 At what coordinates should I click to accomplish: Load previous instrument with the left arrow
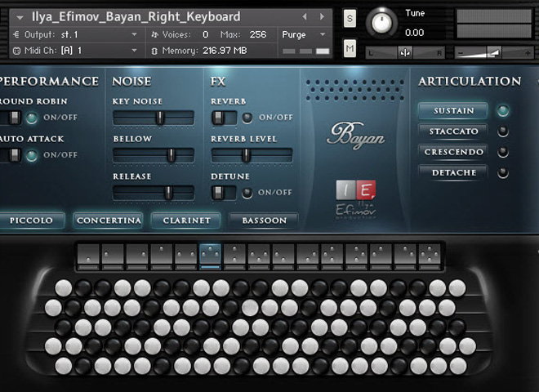point(305,16)
